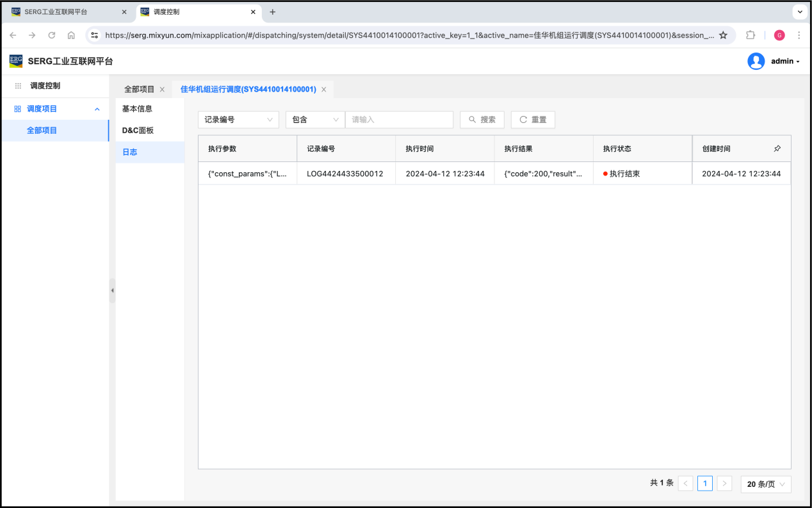Click the pin icon in 创建时间 column header
812x508 pixels.
777,149
